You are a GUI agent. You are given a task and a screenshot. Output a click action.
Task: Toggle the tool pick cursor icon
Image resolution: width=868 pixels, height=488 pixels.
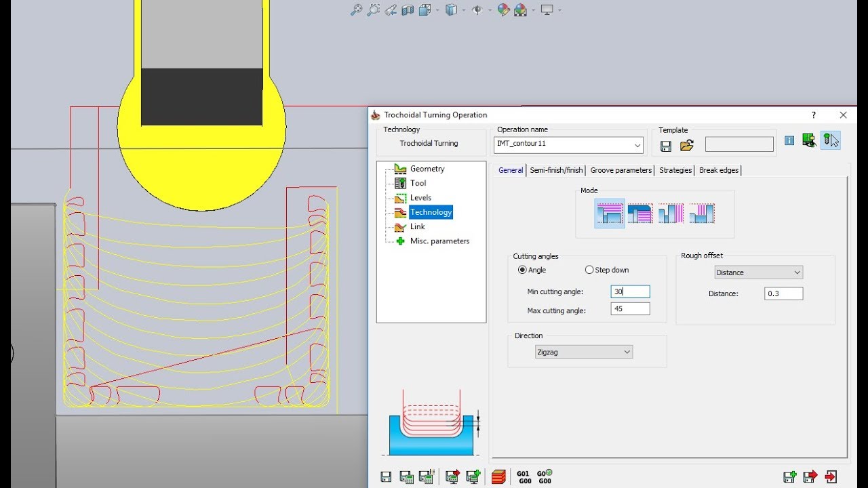pyautogui.click(x=831, y=140)
